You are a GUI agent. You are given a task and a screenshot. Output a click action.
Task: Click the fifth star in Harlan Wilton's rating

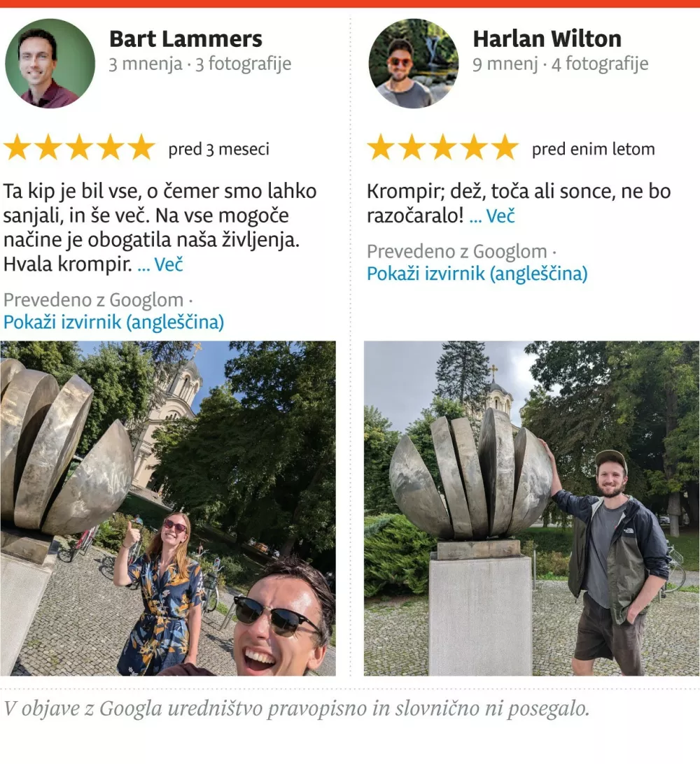tap(505, 148)
